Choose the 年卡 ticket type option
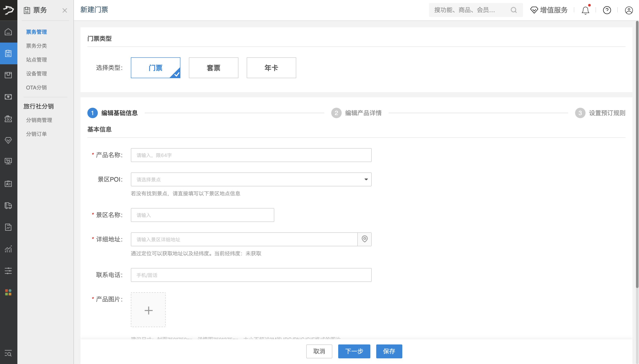Screen dimensions: 639x364 pos(271,68)
